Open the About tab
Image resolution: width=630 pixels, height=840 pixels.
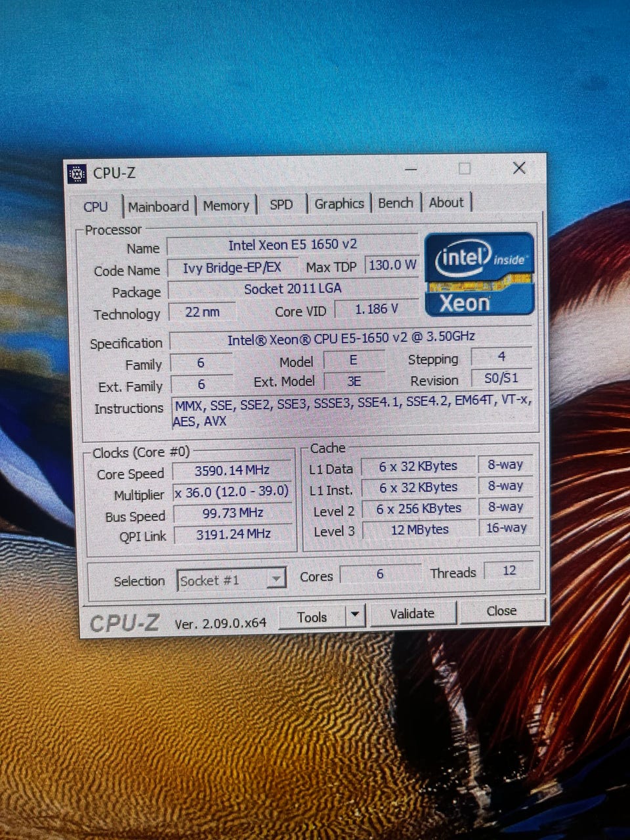coord(446,202)
